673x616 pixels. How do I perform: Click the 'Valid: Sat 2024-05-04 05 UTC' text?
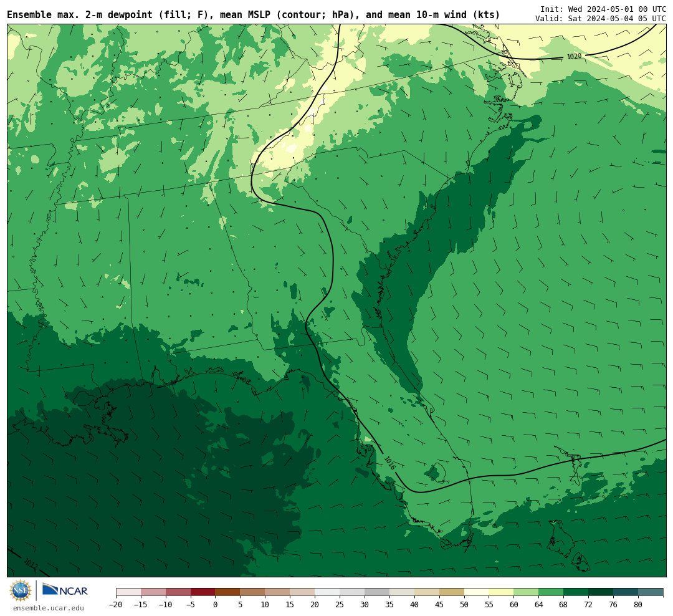(x=601, y=19)
